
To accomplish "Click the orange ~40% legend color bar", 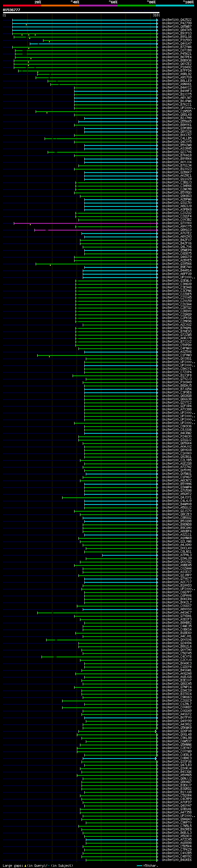I will point(60,6).
